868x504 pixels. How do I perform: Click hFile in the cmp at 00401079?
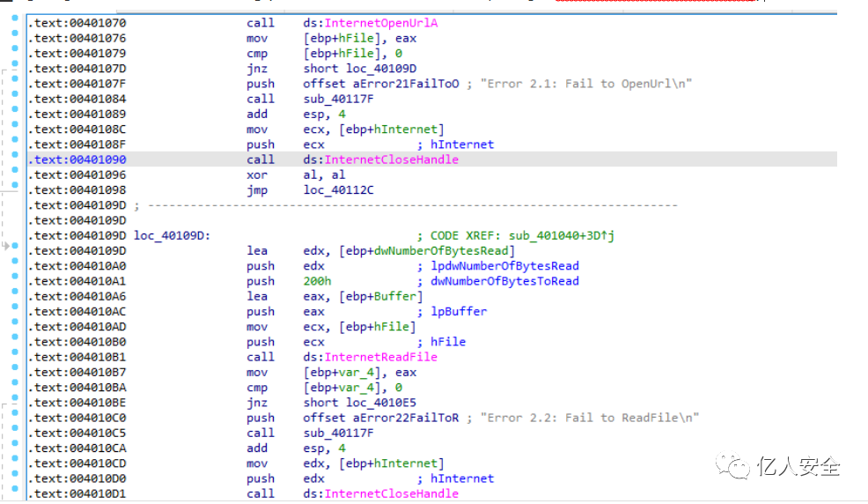(x=356, y=54)
